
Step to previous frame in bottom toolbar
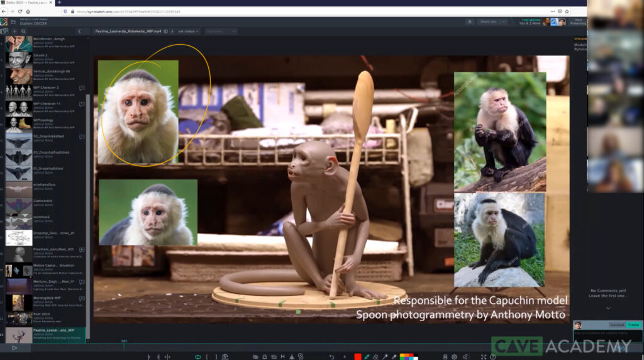click(148, 357)
